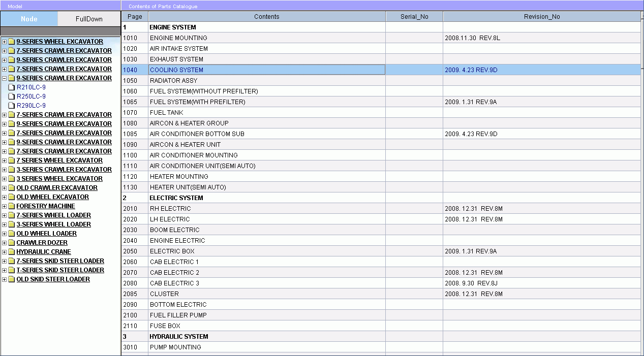Expand the OLD SKID STEER LOADER node
The height and width of the screenshot is (356, 644).
click(x=5, y=279)
